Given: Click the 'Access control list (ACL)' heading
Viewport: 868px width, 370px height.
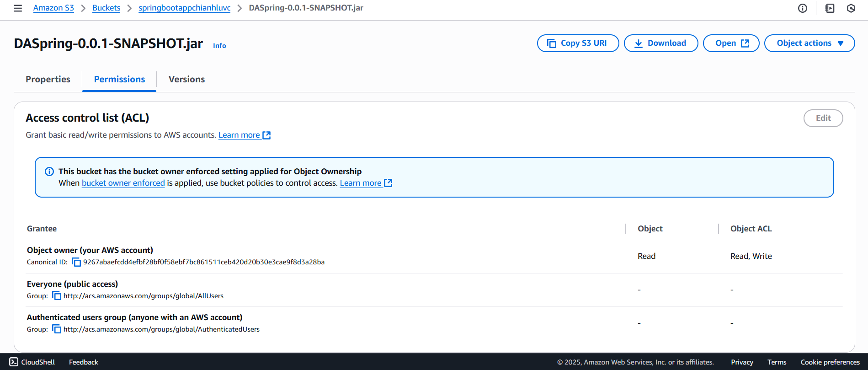Looking at the screenshot, I should (87, 118).
